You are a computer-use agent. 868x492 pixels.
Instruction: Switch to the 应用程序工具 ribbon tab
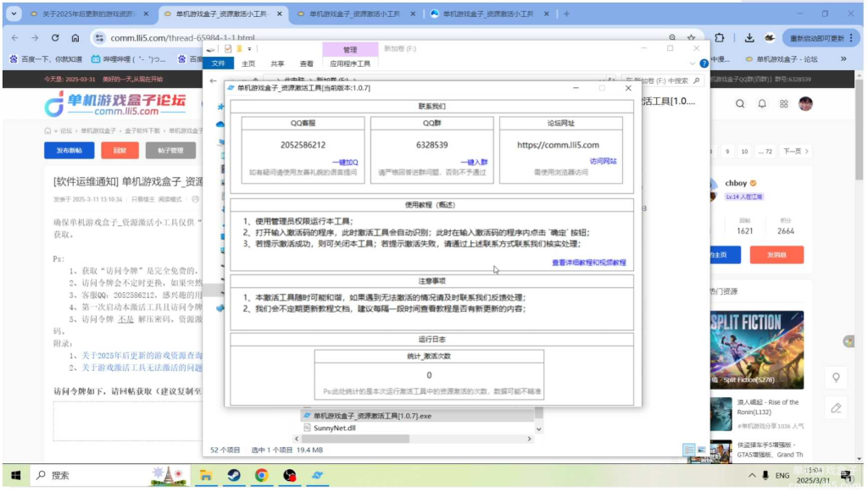click(x=350, y=64)
